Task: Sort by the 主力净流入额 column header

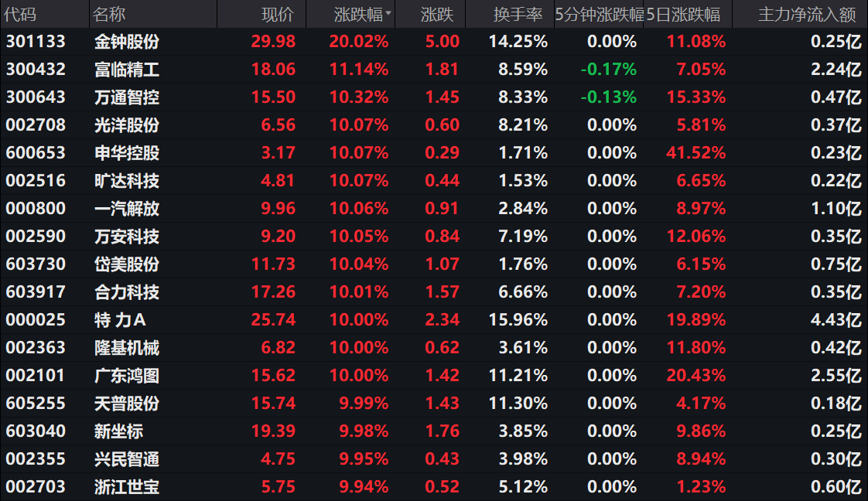Action: pyautogui.click(x=807, y=15)
